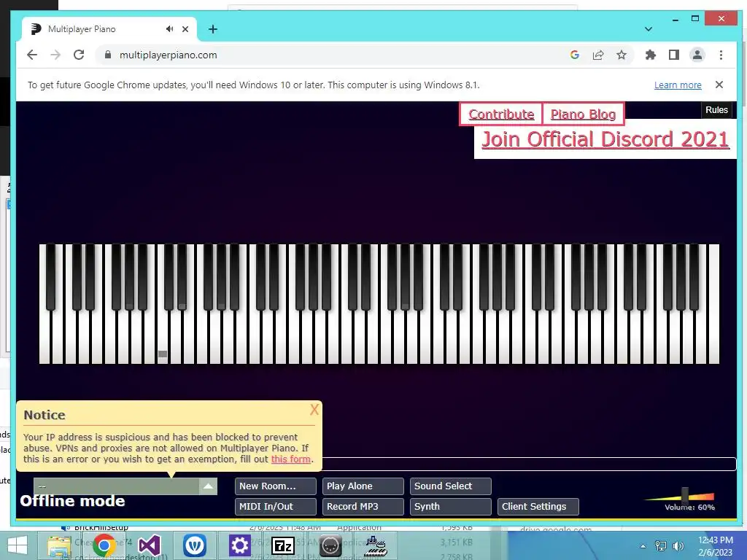Click the system tray volume icon

(678, 545)
